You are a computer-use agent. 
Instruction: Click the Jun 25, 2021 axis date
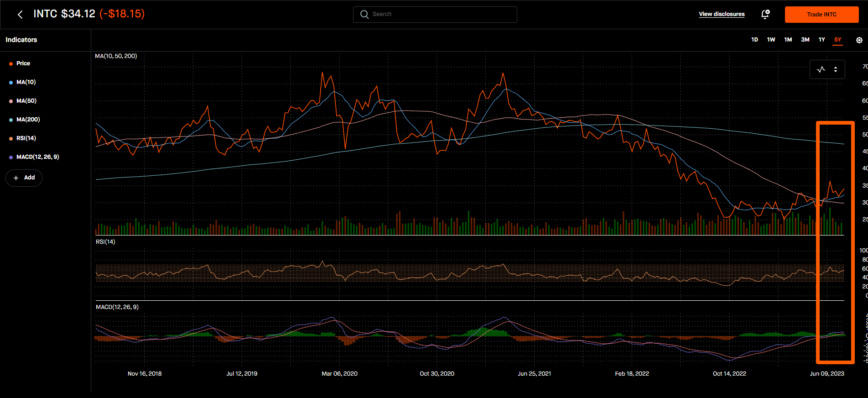click(534, 374)
